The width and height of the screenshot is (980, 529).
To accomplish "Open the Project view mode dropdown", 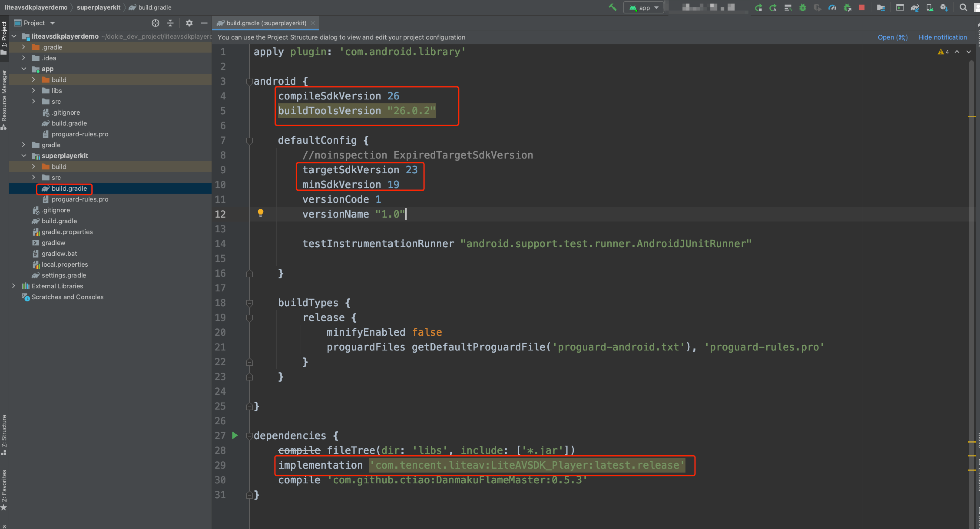I will click(53, 23).
